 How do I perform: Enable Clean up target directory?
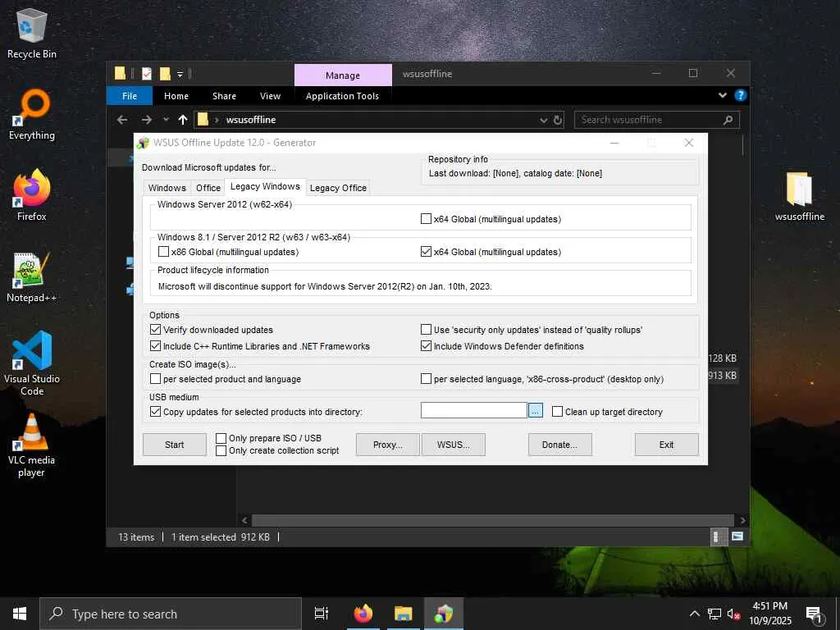(x=557, y=412)
